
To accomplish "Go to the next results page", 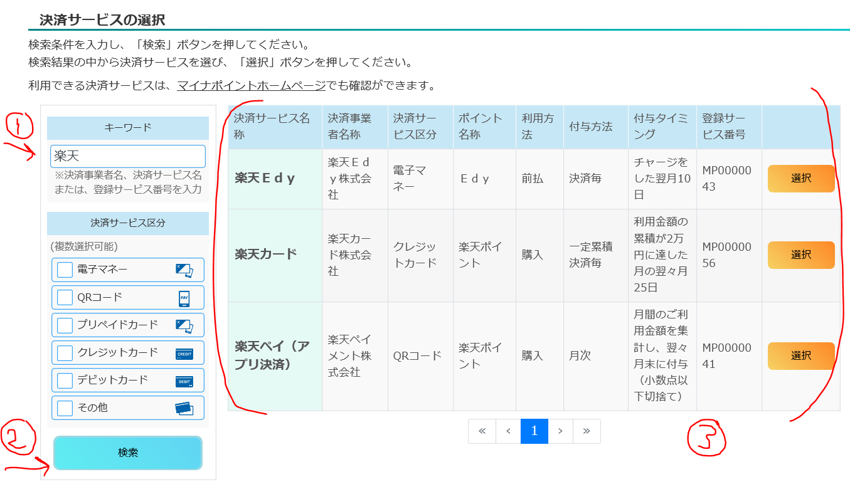I will (x=560, y=431).
